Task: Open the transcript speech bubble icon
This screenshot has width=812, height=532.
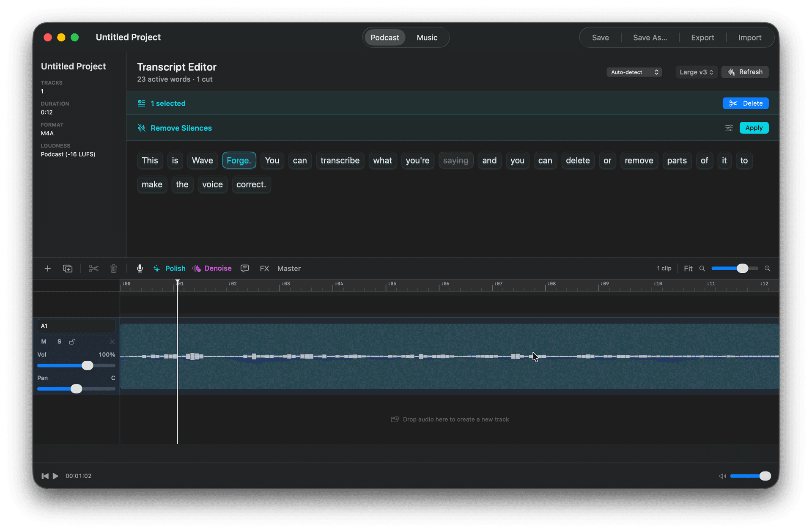Action: click(x=245, y=269)
